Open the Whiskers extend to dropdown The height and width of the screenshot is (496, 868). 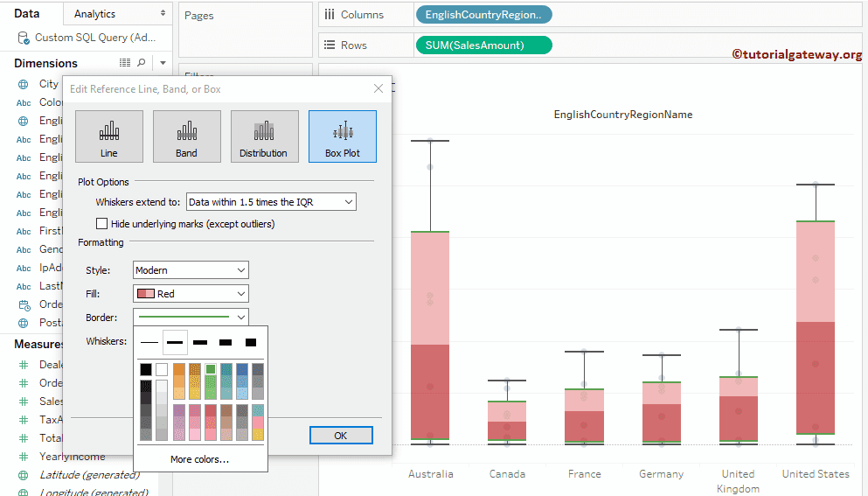pos(271,202)
